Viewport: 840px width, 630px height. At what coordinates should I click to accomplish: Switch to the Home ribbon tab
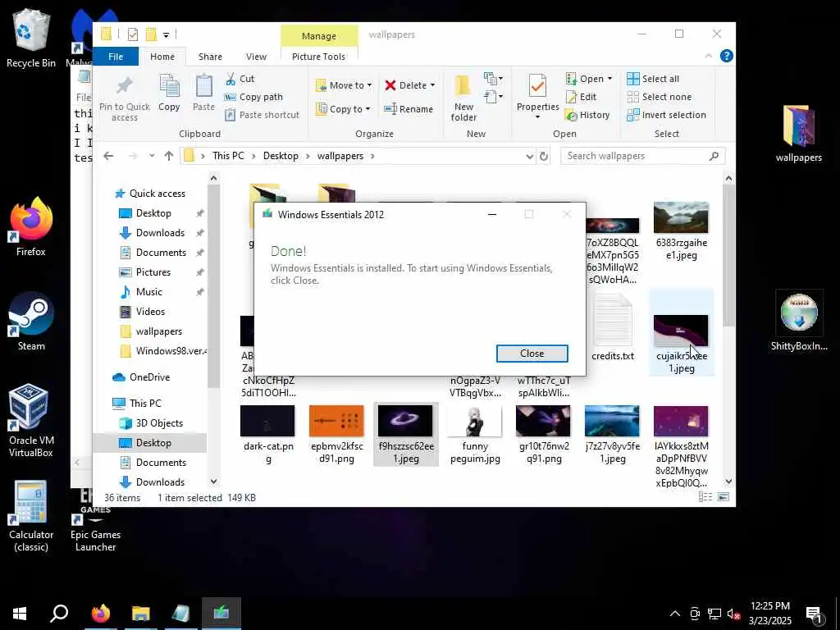[162, 57]
